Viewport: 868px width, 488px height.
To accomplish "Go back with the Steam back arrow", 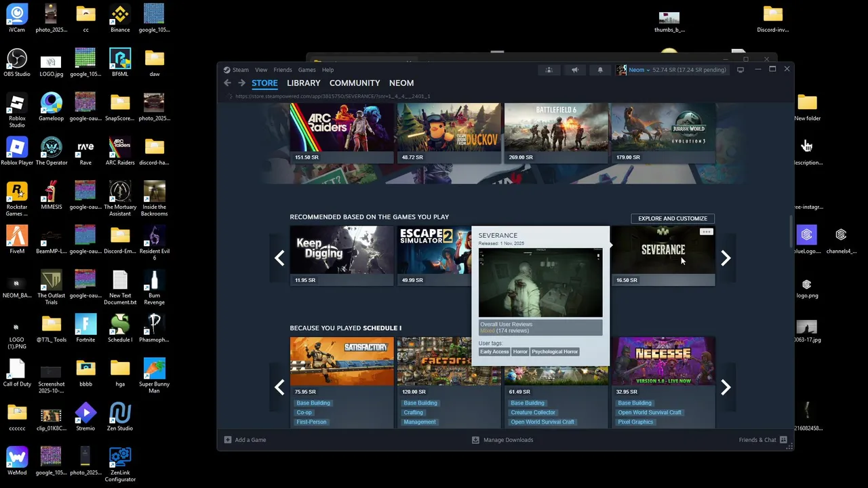I will 227,83.
